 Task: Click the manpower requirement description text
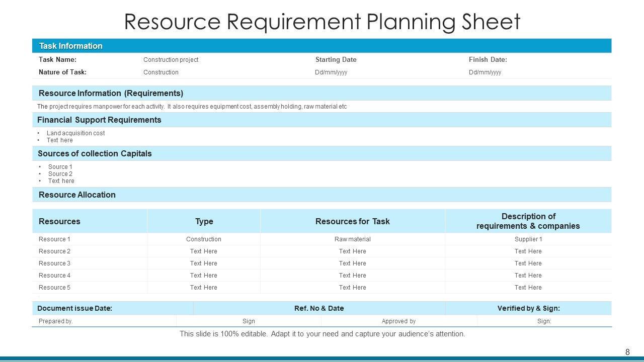[x=192, y=107]
